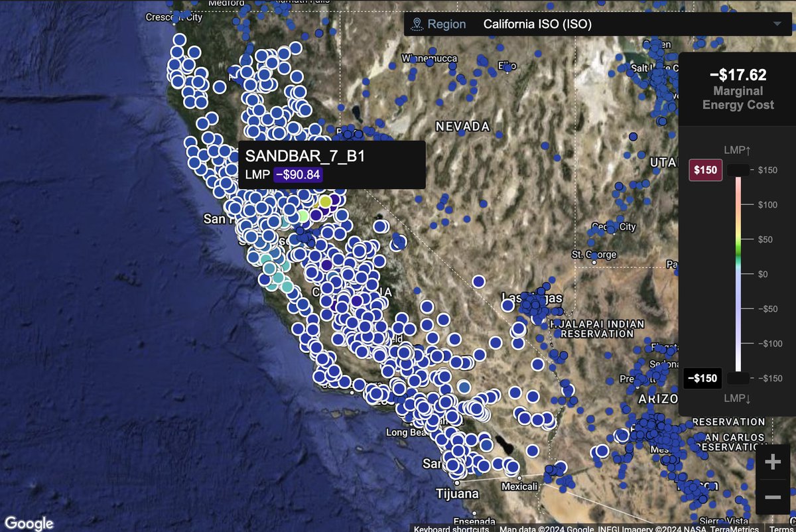
Task: Click the Marginal Energy Cost label
Action: [x=738, y=98]
